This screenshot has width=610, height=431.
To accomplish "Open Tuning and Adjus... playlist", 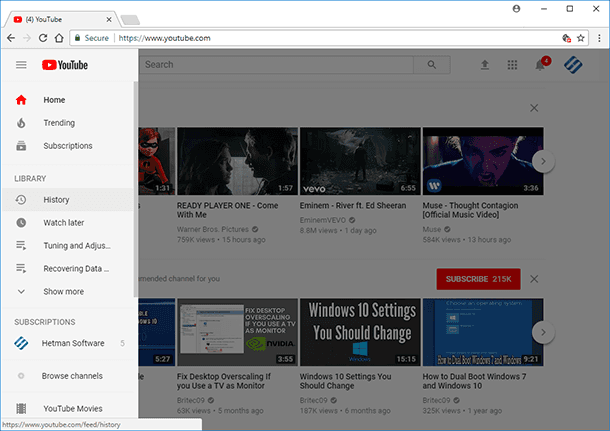I will (68, 245).
